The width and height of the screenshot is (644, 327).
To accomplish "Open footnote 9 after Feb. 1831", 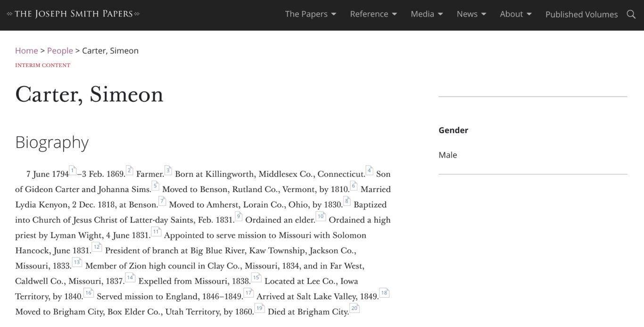I will coord(239,217).
